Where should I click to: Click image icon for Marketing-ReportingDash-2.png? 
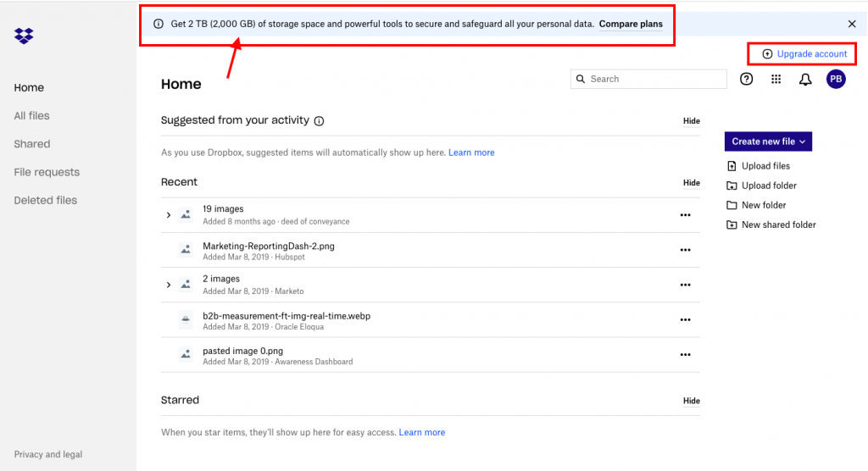(x=186, y=250)
